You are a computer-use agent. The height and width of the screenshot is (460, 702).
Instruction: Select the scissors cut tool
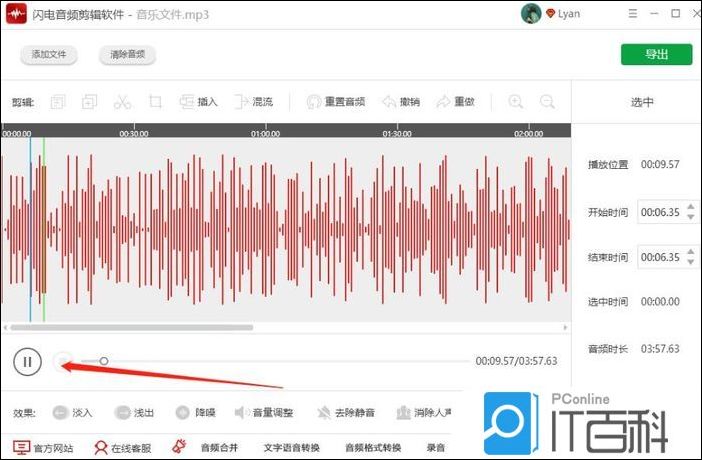click(122, 102)
